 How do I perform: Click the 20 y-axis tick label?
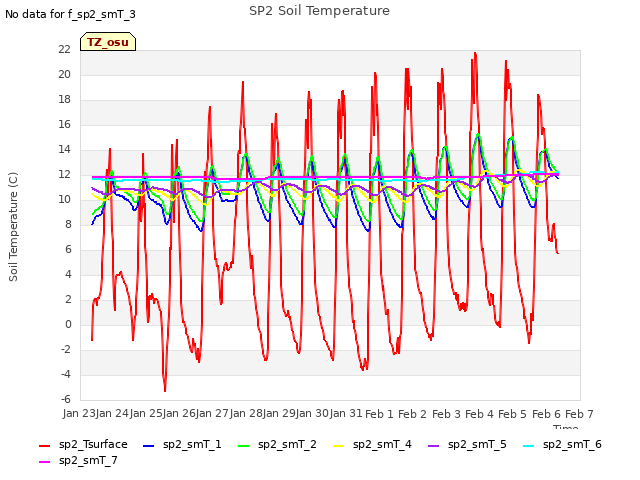(x=64, y=74)
